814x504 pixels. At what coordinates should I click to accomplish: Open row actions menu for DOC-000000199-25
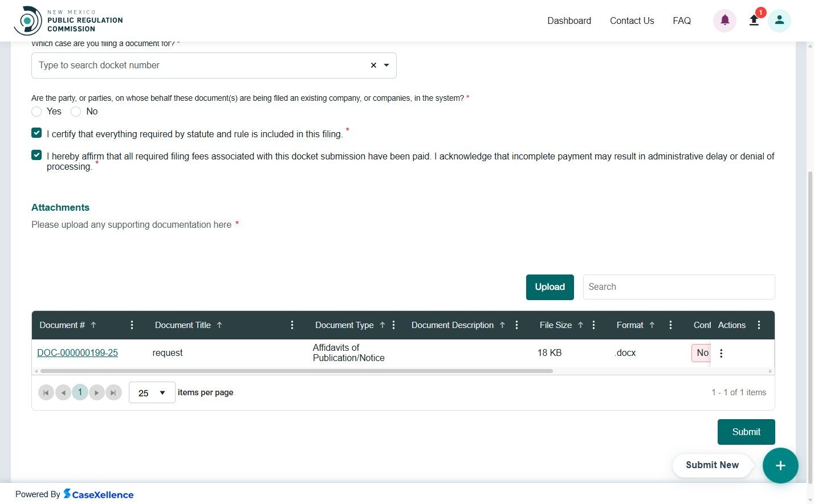click(x=721, y=353)
